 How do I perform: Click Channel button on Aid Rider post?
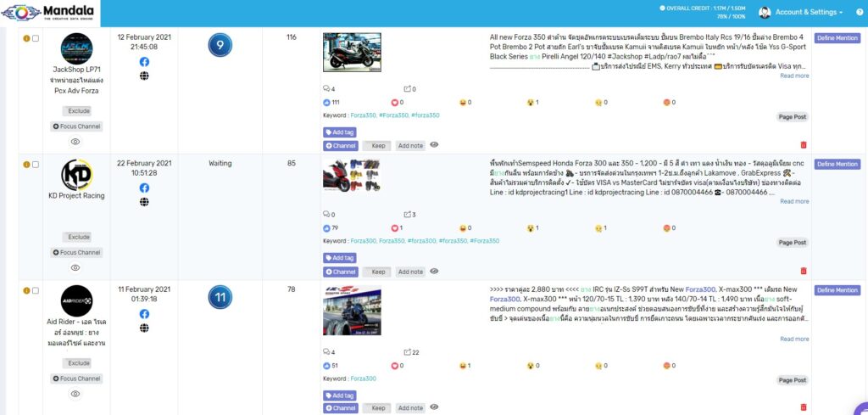pyautogui.click(x=341, y=408)
